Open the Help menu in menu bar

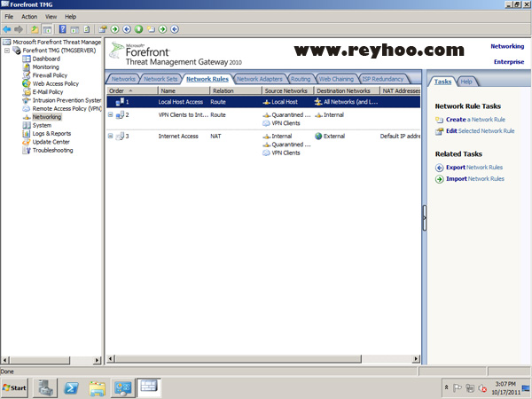[71, 17]
